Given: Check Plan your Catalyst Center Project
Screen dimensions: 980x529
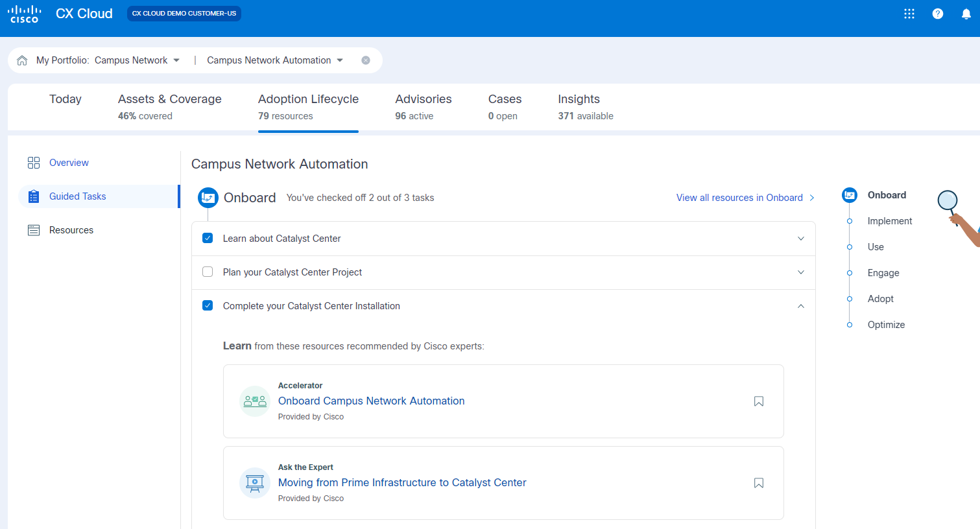Looking at the screenshot, I should (x=208, y=272).
